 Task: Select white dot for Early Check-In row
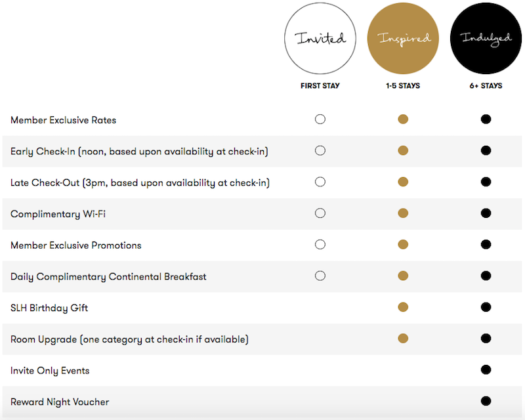[320, 151]
